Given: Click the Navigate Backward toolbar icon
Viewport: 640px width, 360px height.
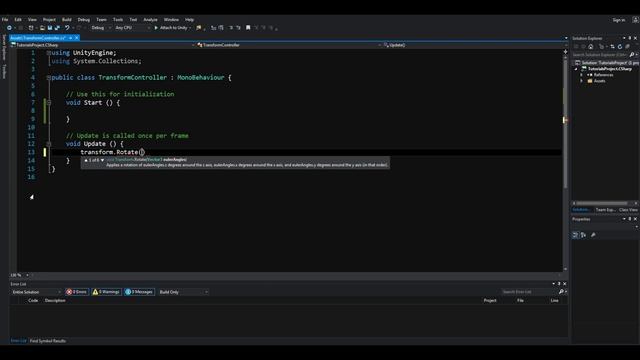Looking at the screenshot, I should pos(9,28).
